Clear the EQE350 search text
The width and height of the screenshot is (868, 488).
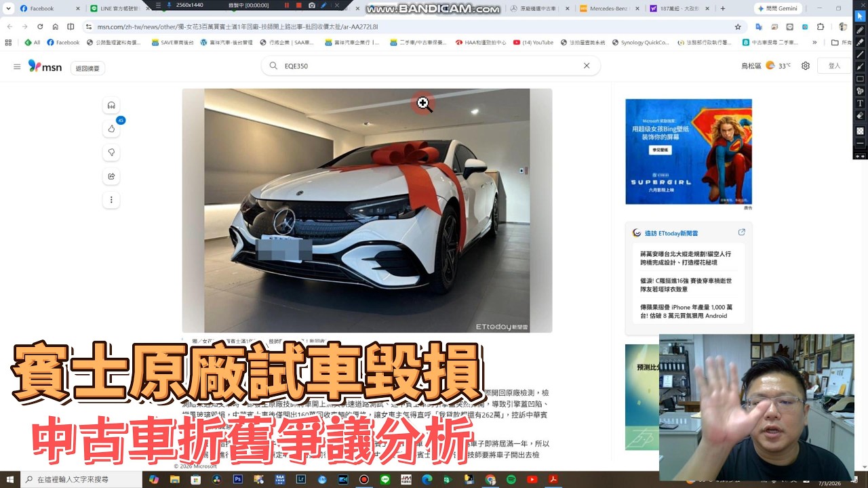click(x=587, y=66)
